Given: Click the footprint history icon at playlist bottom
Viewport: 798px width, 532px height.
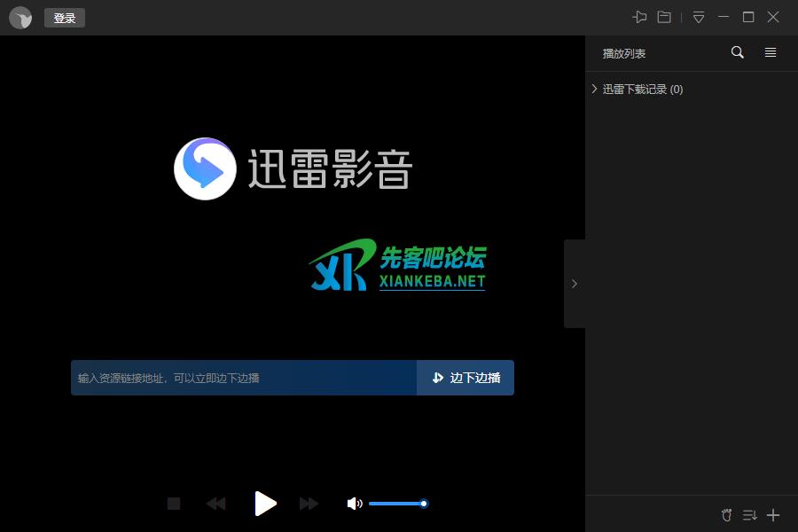Looking at the screenshot, I should tap(727, 515).
